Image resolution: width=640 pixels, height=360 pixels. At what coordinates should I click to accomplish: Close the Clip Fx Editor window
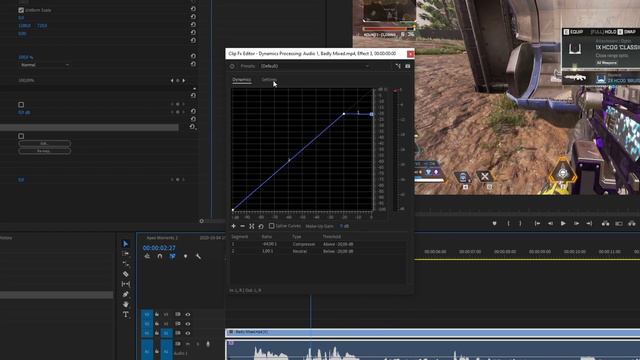(410, 53)
